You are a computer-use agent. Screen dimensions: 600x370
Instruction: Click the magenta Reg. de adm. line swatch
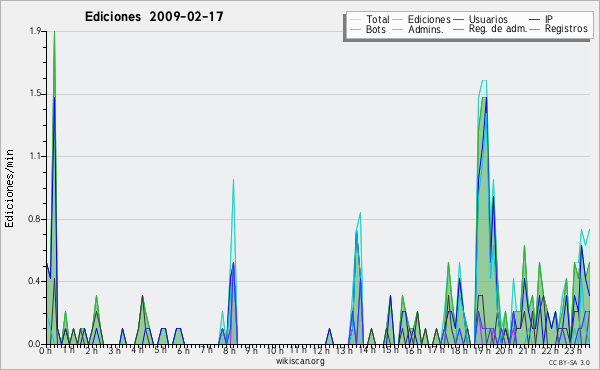tap(458, 29)
